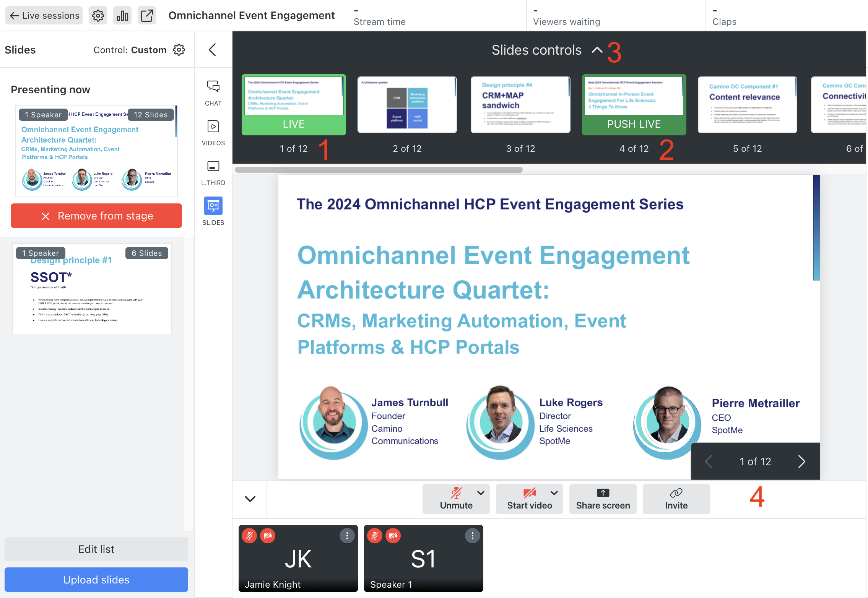868x598 pixels.
Task: Click Invite link button
Action: pos(676,499)
